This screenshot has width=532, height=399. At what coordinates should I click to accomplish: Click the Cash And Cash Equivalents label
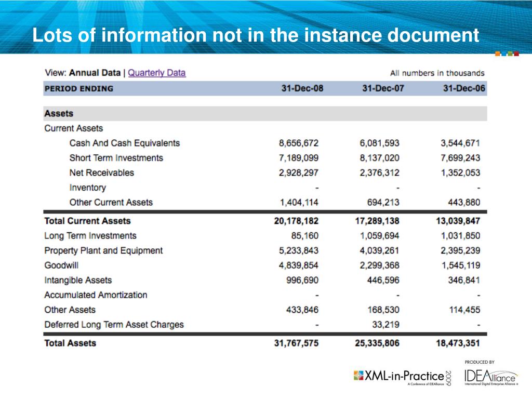pos(124,143)
